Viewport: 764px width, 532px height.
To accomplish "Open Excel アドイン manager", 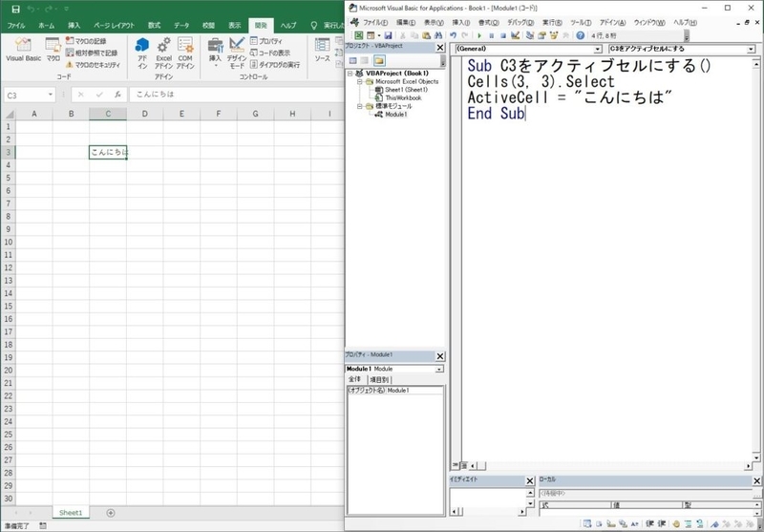I will point(163,53).
